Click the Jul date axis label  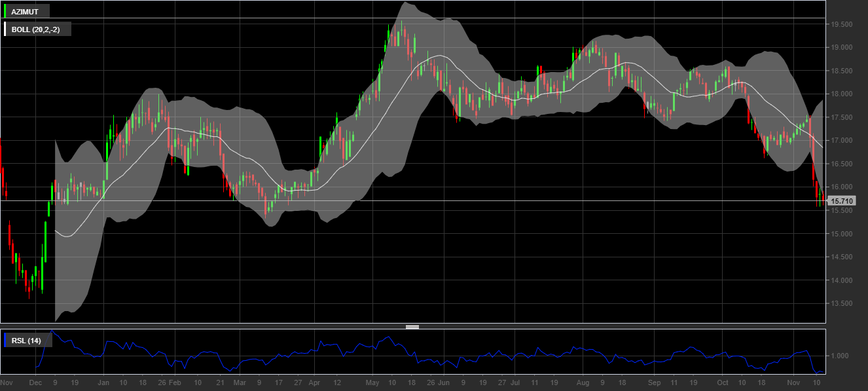pyautogui.click(x=515, y=382)
